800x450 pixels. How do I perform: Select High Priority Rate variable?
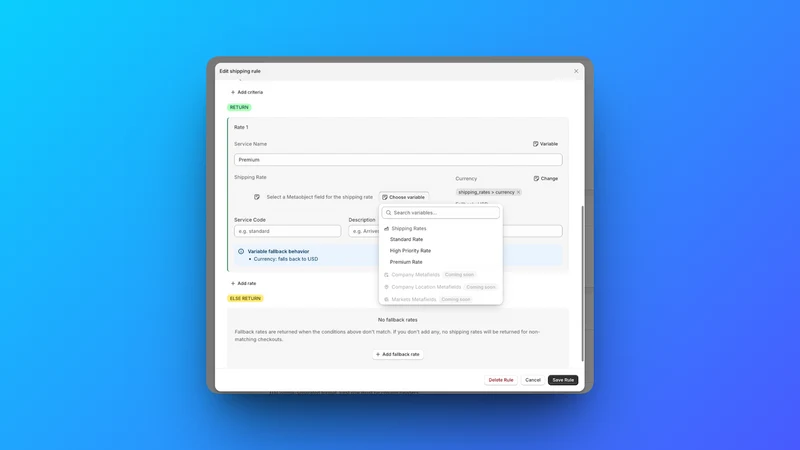[x=410, y=251]
